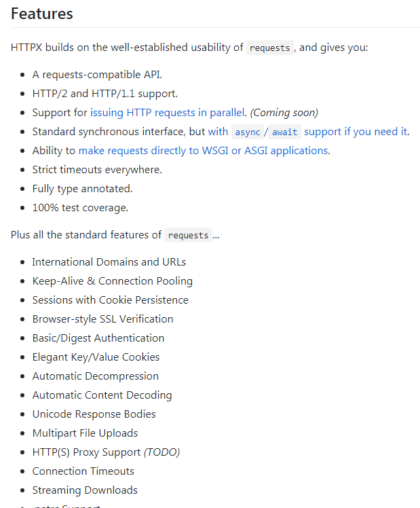Follow the "support if you need it" link
The height and width of the screenshot is (508, 420).
tap(356, 132)
